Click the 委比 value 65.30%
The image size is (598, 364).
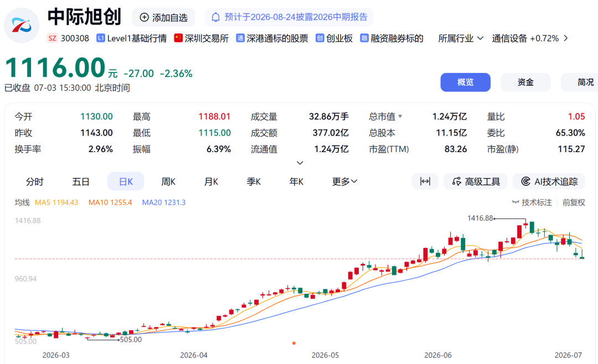coord(570,133)
